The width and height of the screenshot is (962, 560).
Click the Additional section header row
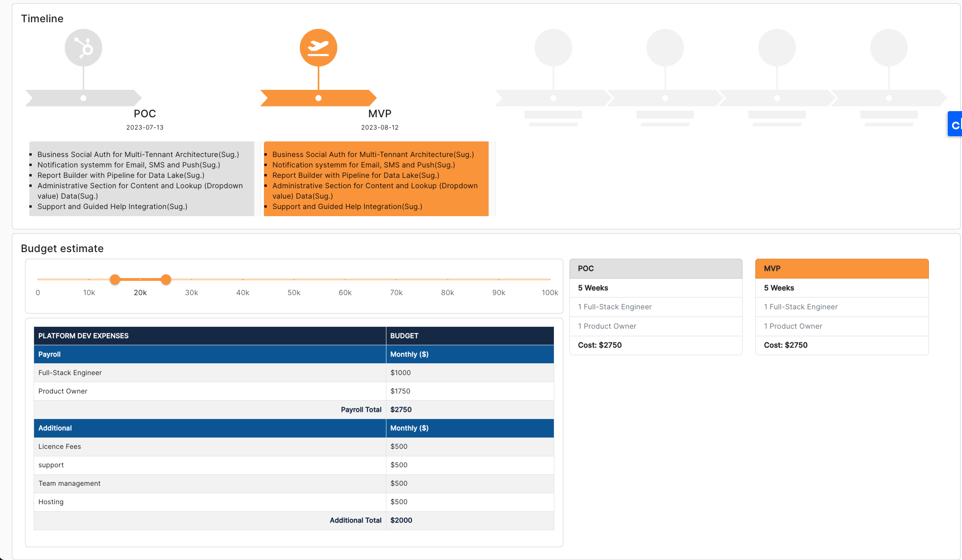210,428
